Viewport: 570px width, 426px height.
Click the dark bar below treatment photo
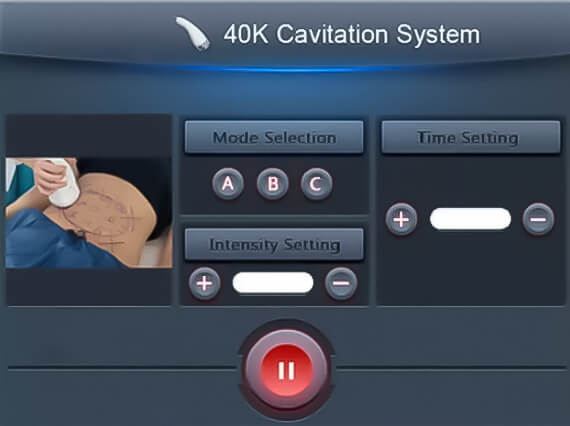[x=89, y=287]
